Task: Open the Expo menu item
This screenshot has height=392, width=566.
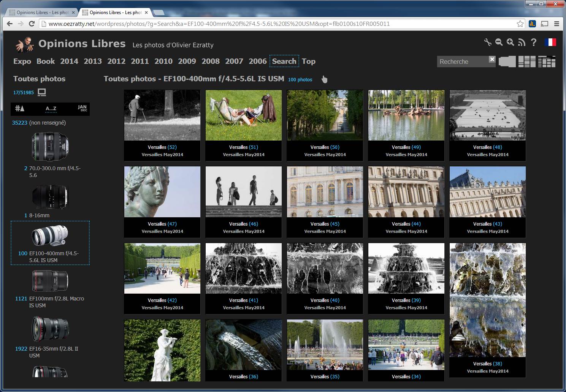Action: coord(22,61)
